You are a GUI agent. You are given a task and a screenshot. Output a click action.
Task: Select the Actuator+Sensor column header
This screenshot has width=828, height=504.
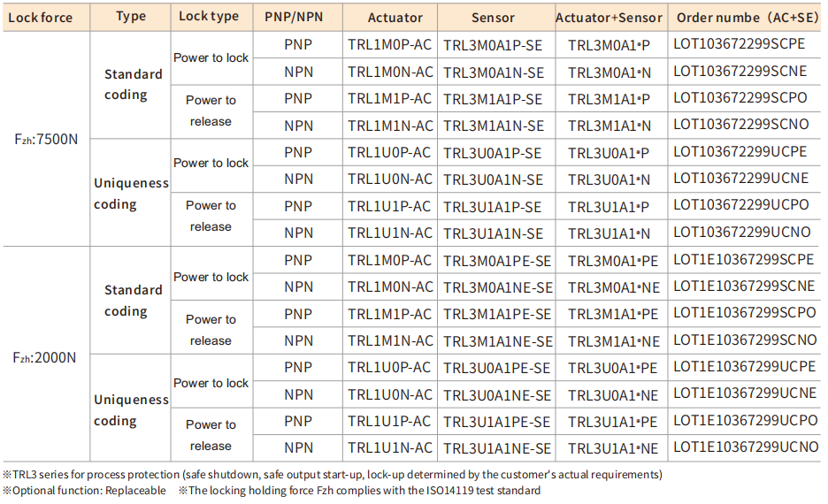click(x=609, y=18)
